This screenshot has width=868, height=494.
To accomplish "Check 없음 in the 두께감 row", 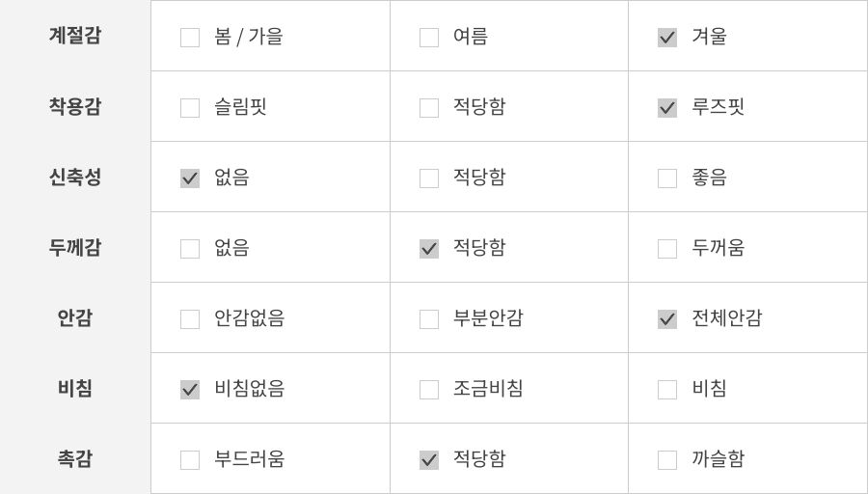I will click(190, 249).
